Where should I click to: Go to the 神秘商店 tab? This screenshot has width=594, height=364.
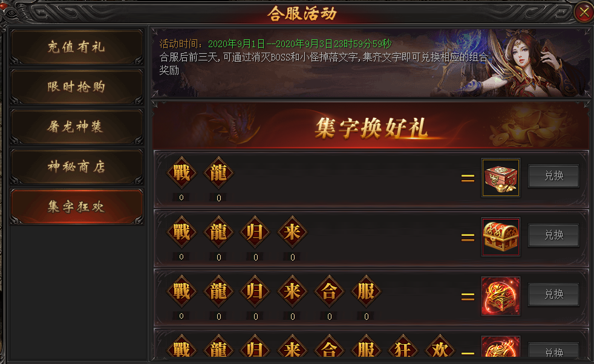pos(77,167)
